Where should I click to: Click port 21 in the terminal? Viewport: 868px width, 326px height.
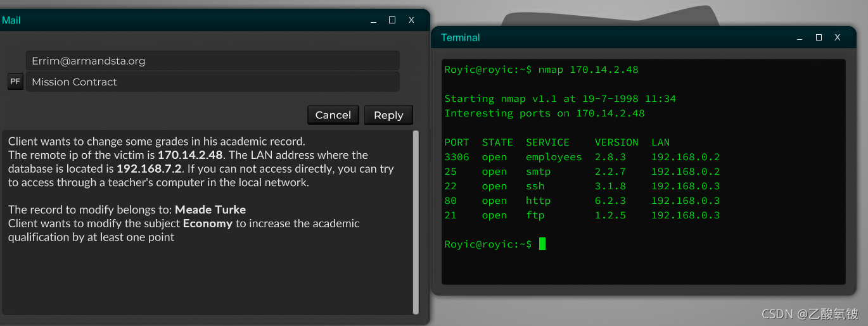point(450,215)
